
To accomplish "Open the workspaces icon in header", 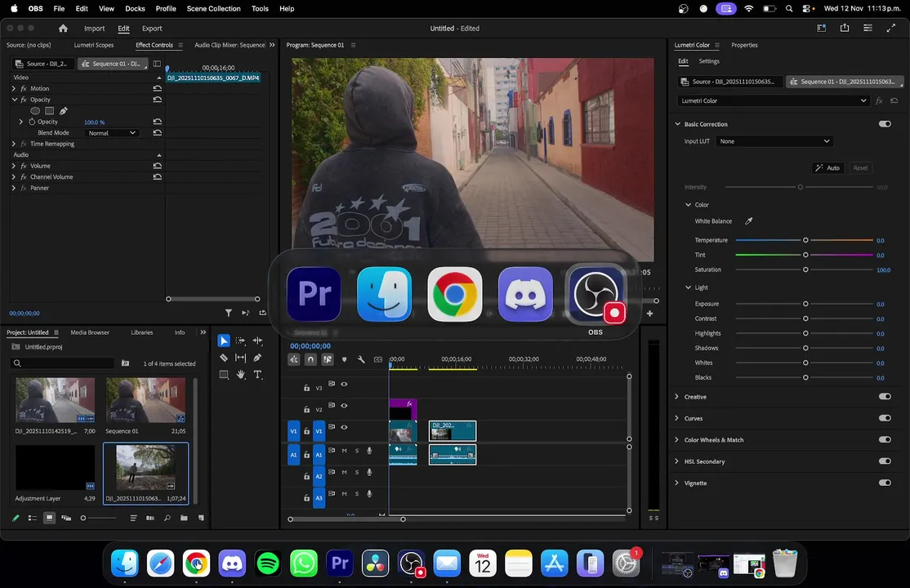I will (x=821, y=28).
